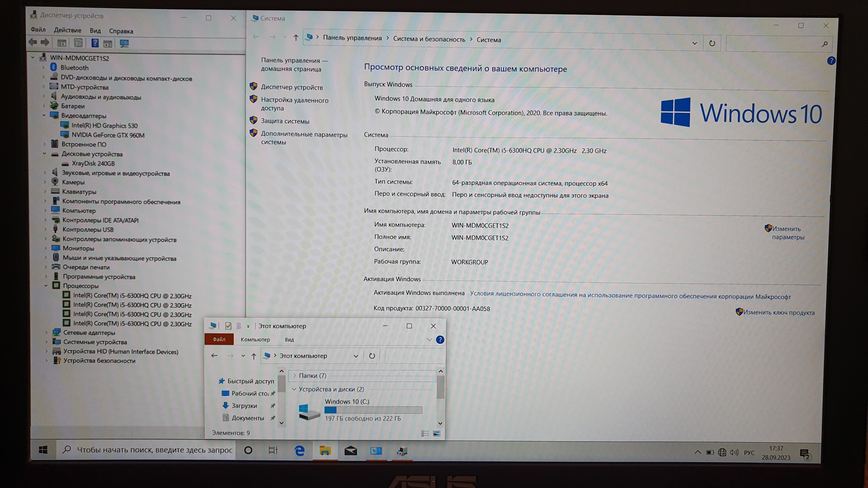Open the Mail app on the taskbar

coord(351,451)
